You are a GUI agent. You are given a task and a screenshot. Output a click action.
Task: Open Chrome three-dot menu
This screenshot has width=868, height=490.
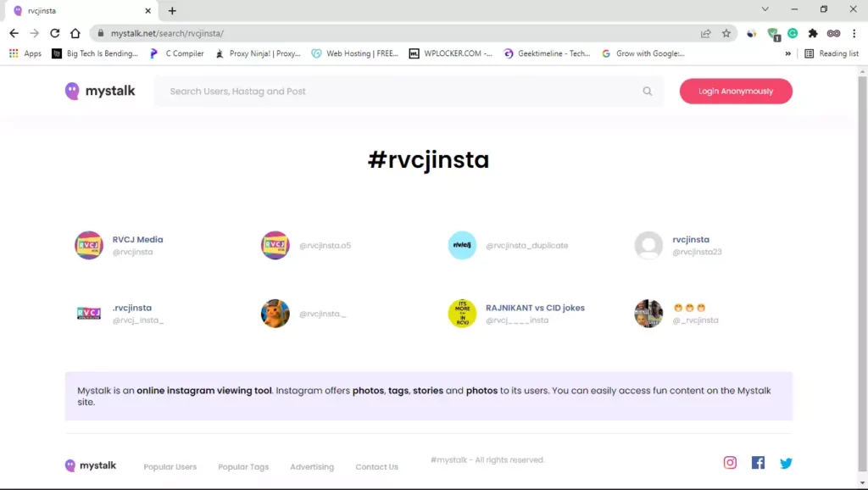(x=854, y=33)
